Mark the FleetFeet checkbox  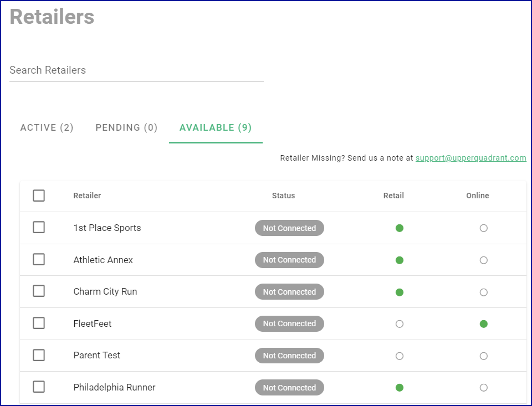tap(39, 323)
